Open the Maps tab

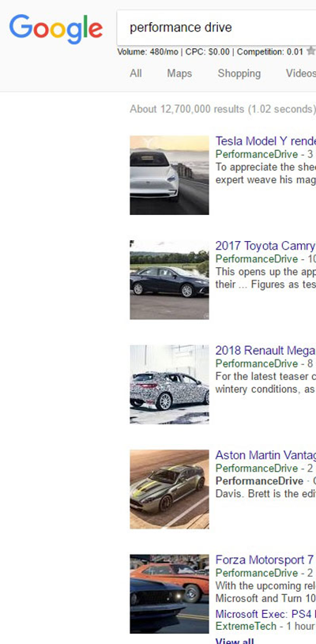point(179,73)
